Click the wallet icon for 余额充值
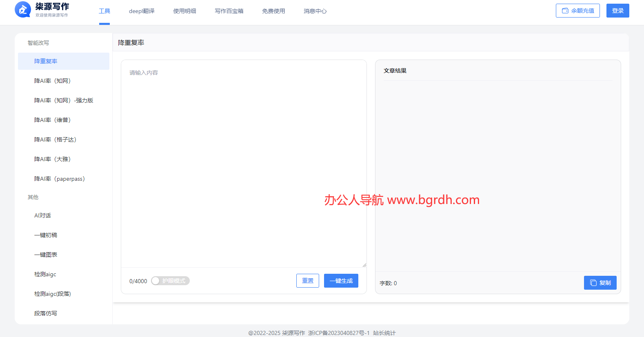Image resolution: width=644 pixels, height=337 pixels. point(565,11)
